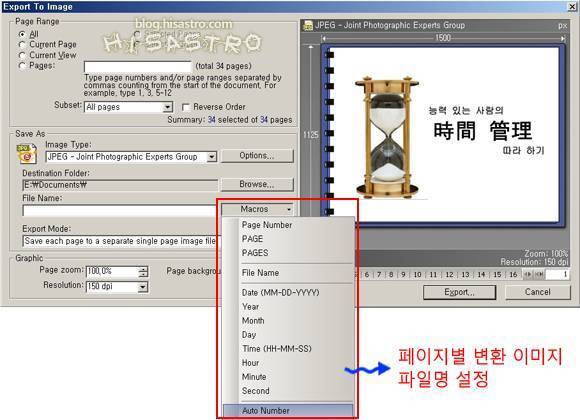Choose the Current Page radio option

(x=23, y=44)
